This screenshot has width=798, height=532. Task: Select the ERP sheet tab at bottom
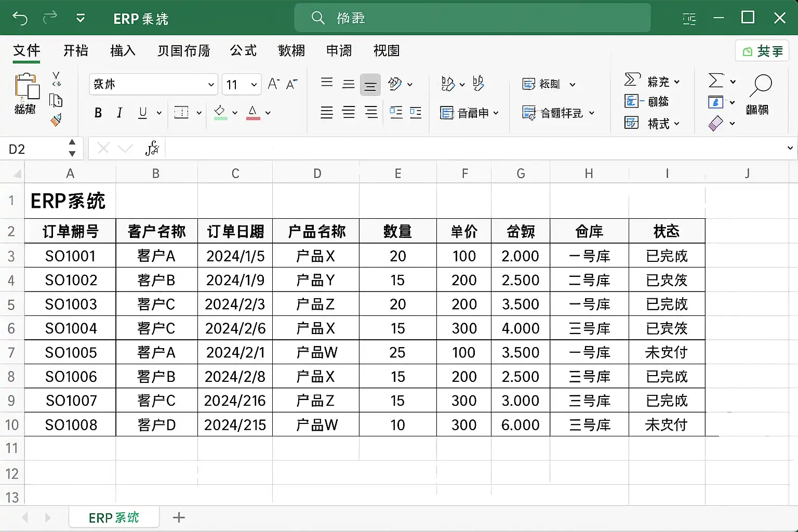point(114,517)
